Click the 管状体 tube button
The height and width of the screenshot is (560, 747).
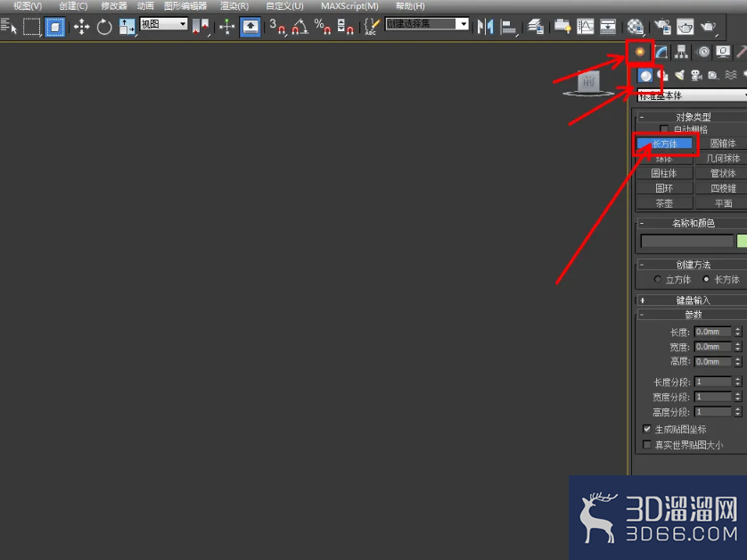721,173
